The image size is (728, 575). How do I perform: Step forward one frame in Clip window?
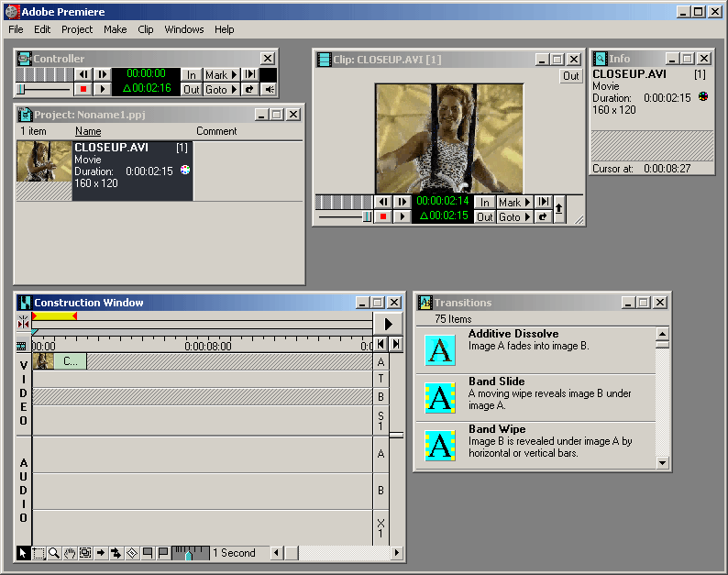click(403, 202)
